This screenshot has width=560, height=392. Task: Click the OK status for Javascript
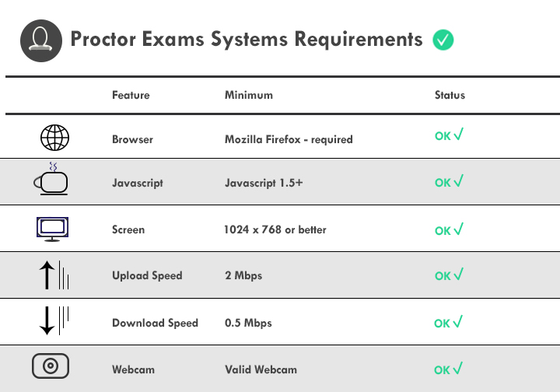click(449, 181)
